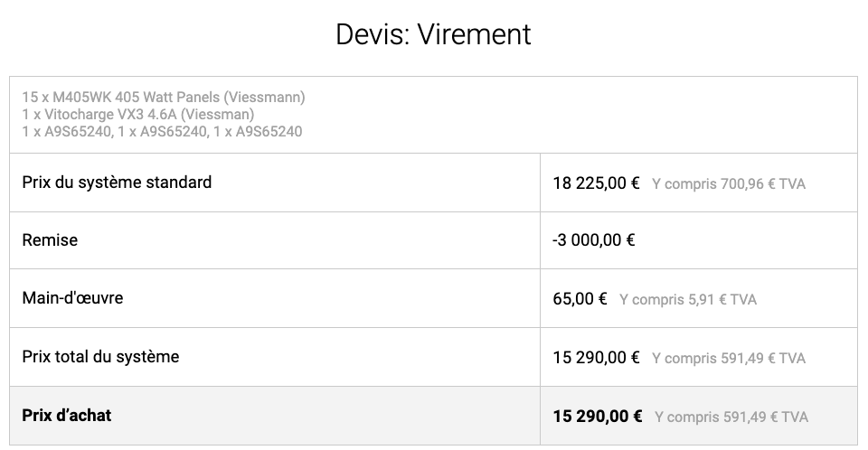This screenshot has height=450, width=868.
Task: Click the 'Remise' row label
Action: [50, 239]
